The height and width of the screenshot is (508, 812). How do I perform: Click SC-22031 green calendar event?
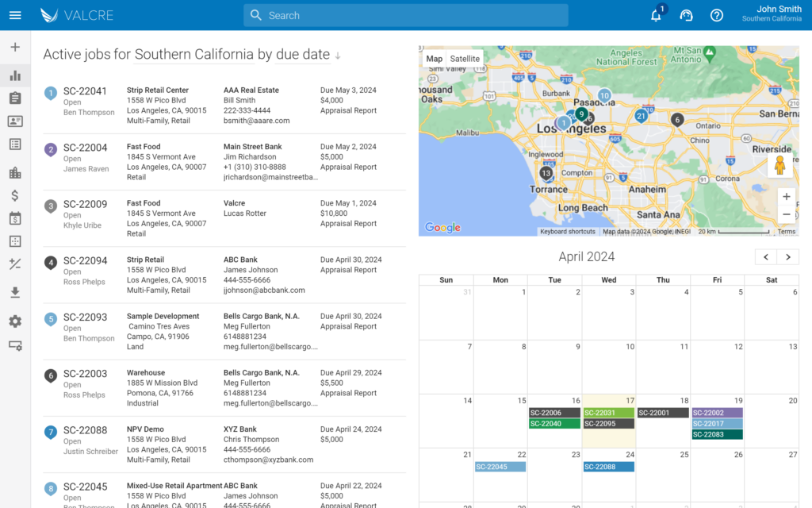pyautogui.click(x=608, y=413)
